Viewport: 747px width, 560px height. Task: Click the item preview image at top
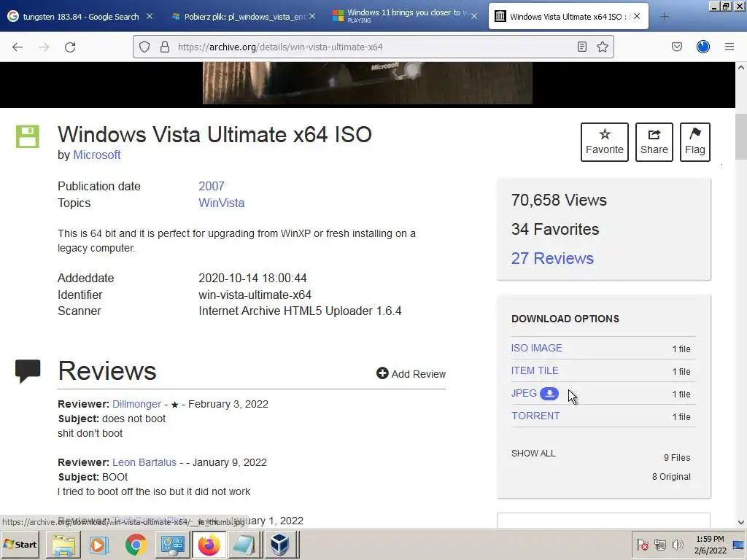click(x=368, y=83)
